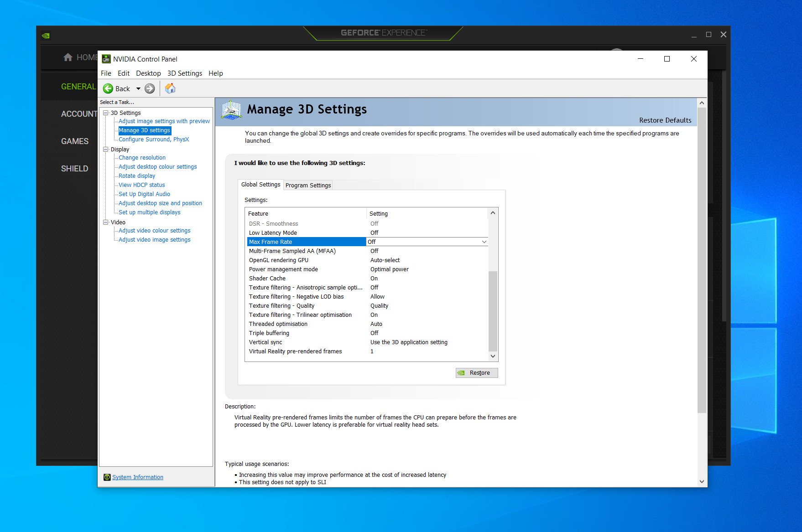Collapse the Display tree node

pyautogui.click(x=106, y=149)
